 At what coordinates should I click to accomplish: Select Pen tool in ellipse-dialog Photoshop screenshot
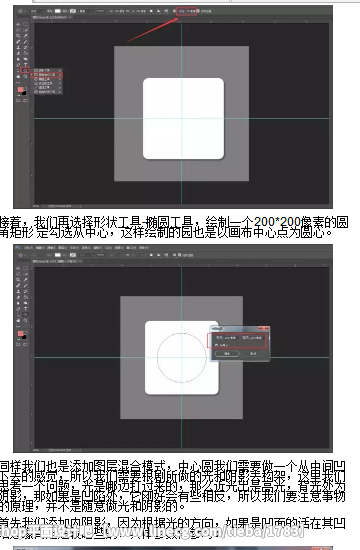tap(18, 309)
